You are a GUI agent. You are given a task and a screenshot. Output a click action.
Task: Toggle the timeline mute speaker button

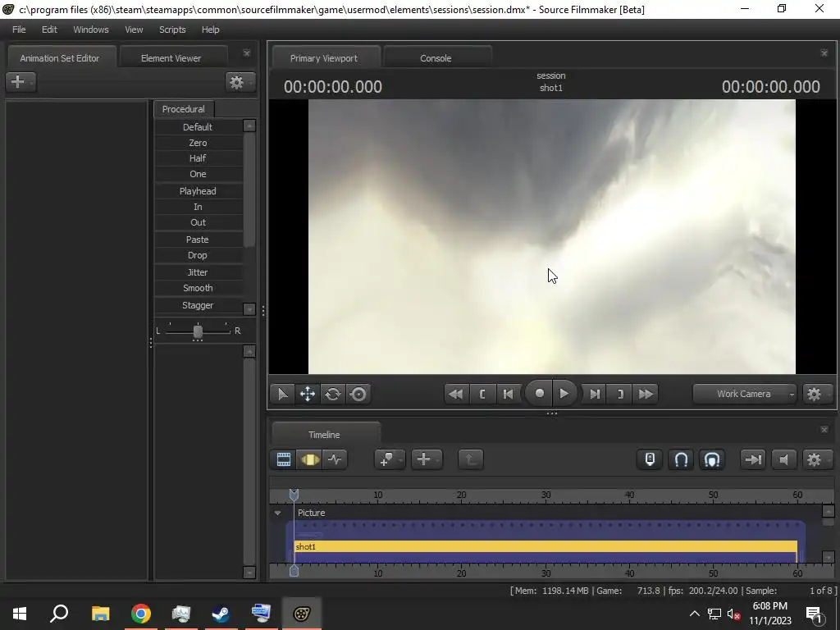pyautogui.click(x=784, y=459)
